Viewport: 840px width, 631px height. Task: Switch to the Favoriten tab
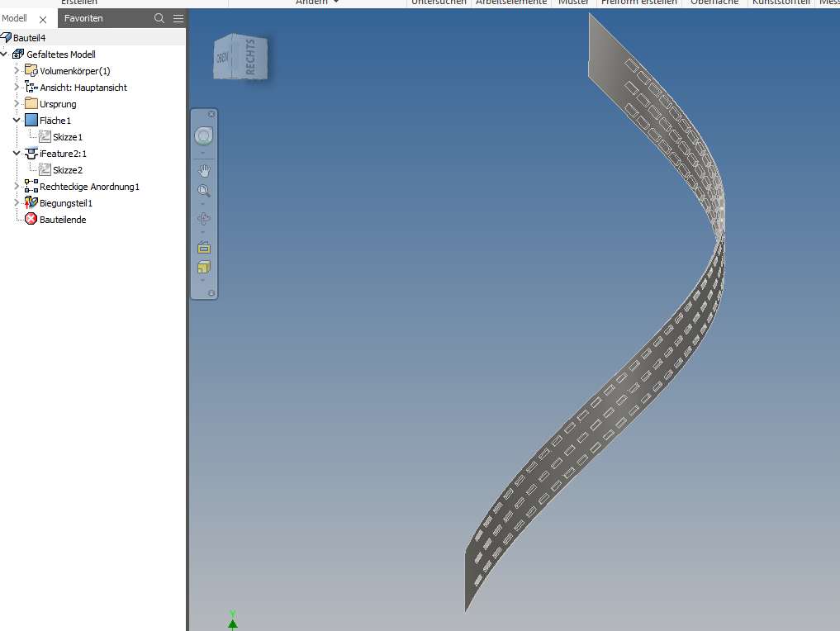click(x=83, y=17)
